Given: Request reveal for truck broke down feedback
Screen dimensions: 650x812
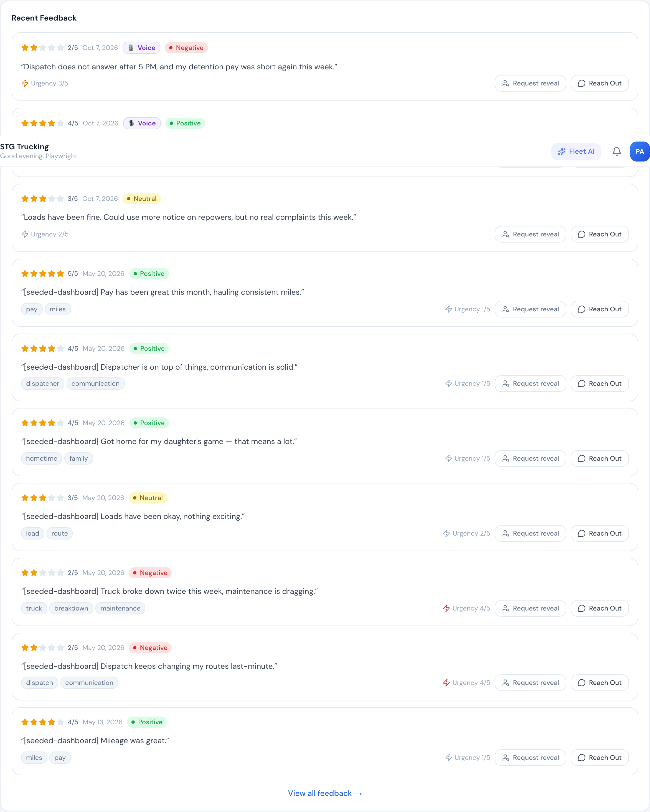Looking at the screenshot, I should coord(530,608).
